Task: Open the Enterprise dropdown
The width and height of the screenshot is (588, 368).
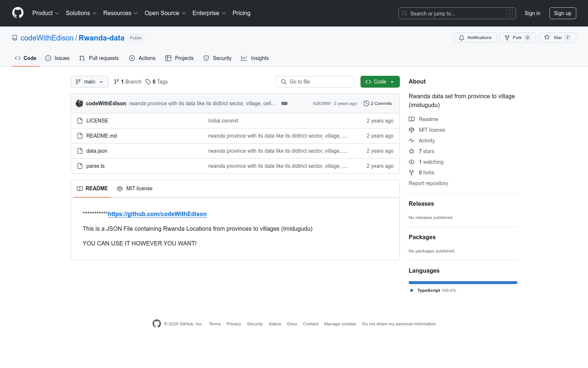Action: tap(209, 13)
